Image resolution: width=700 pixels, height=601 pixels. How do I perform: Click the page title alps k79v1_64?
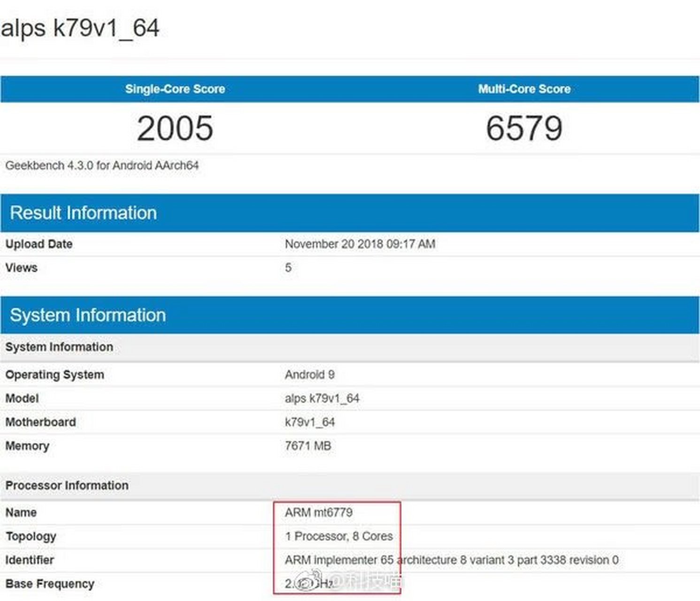click(80, 28)
